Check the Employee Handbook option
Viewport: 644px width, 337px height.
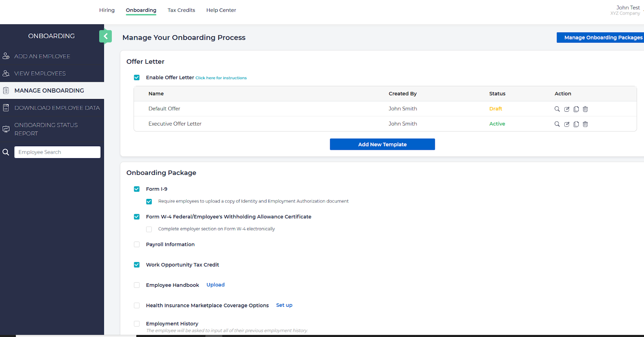[137, 285]
